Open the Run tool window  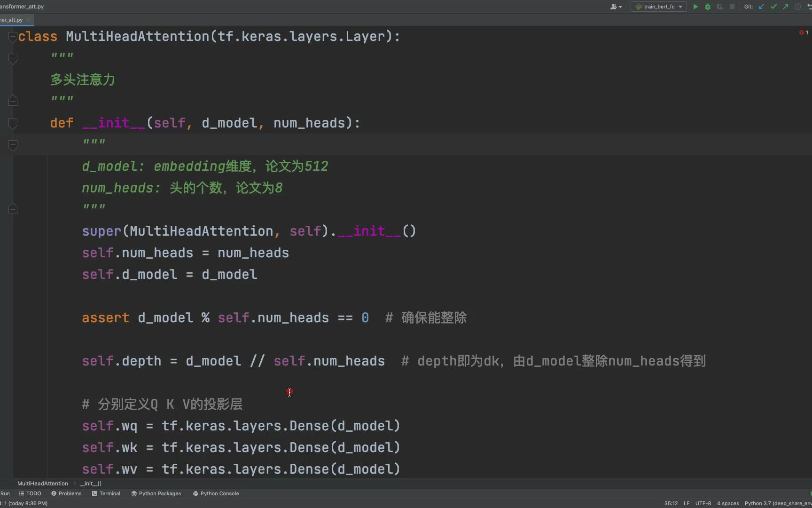(x=5, y=493)
